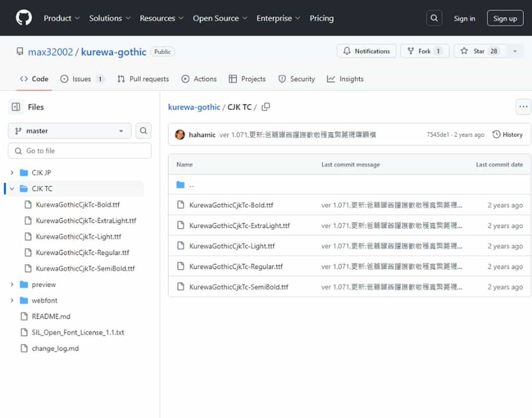Select KurewaGothicCjkTc-SemiBold.ttf in file tree
This screenshot has height=418, width=532.
click(85, 268)
